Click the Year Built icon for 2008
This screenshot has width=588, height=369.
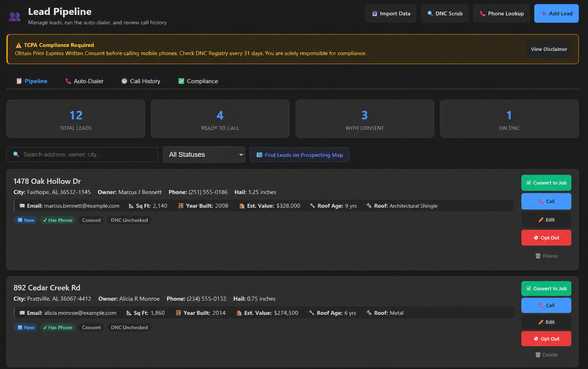tap(181, 206)
